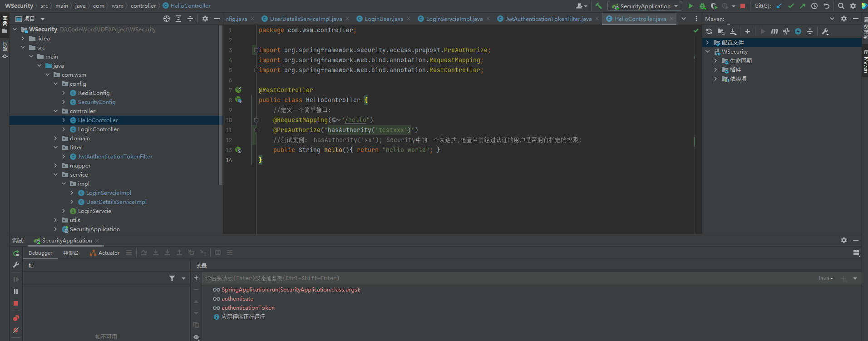The image size is (868, 341).
Task: Collapse the Maven WSecurity node
Action: [707, 52]
